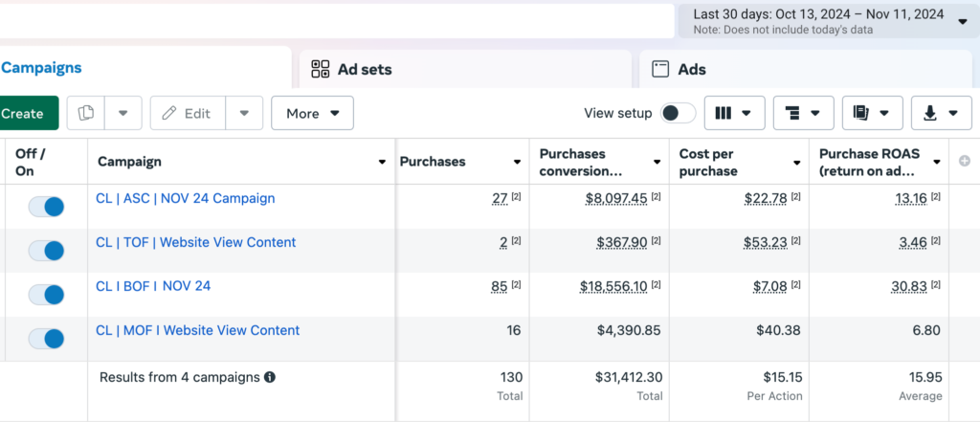Turn off CL | ASC | NOV 24 Campaign
The width and height of the screenshot is (980, 422).
46,207
